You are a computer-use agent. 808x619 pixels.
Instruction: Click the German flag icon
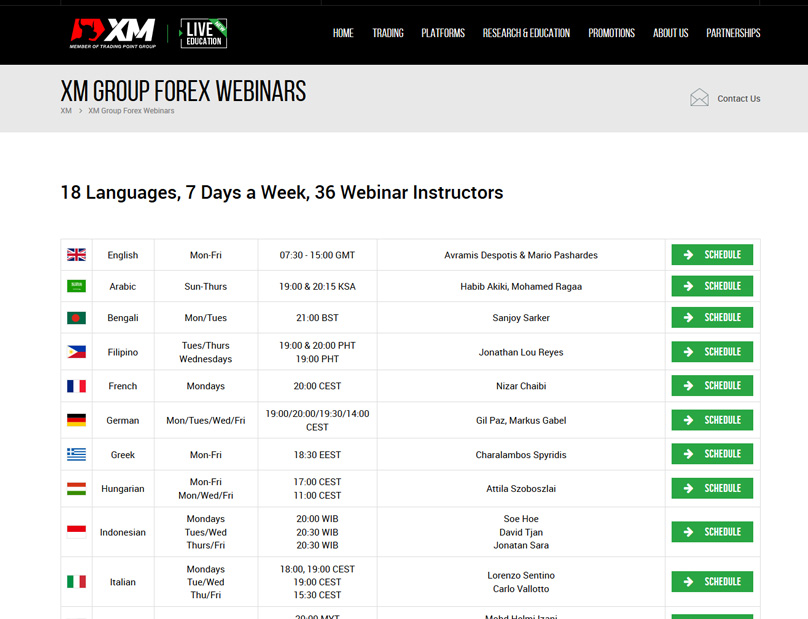click(76, 420)
